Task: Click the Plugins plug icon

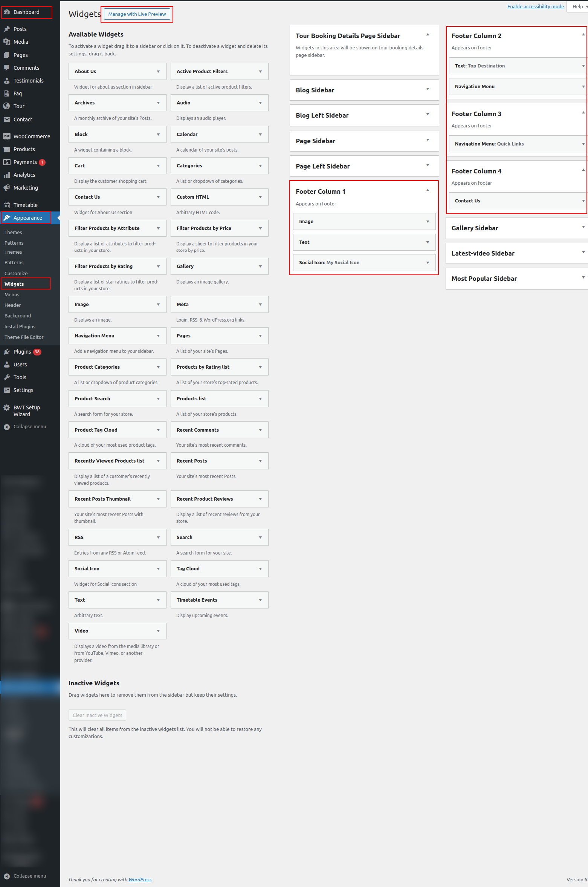Action: (x=7, y=352)
